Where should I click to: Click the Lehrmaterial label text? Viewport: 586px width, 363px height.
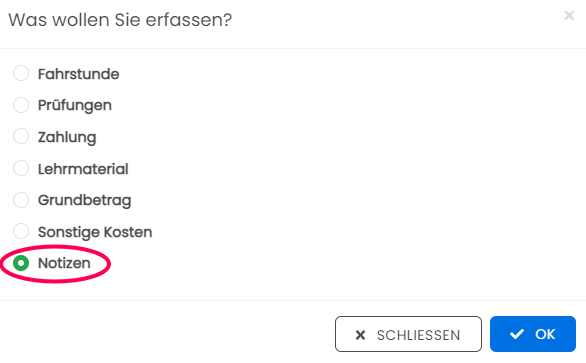(83, 169)
